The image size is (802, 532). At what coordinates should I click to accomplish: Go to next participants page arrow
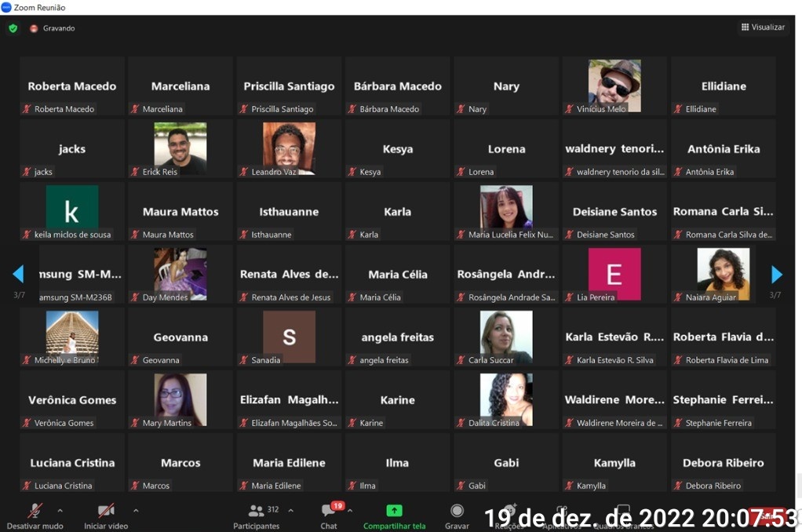coord(777,274)
